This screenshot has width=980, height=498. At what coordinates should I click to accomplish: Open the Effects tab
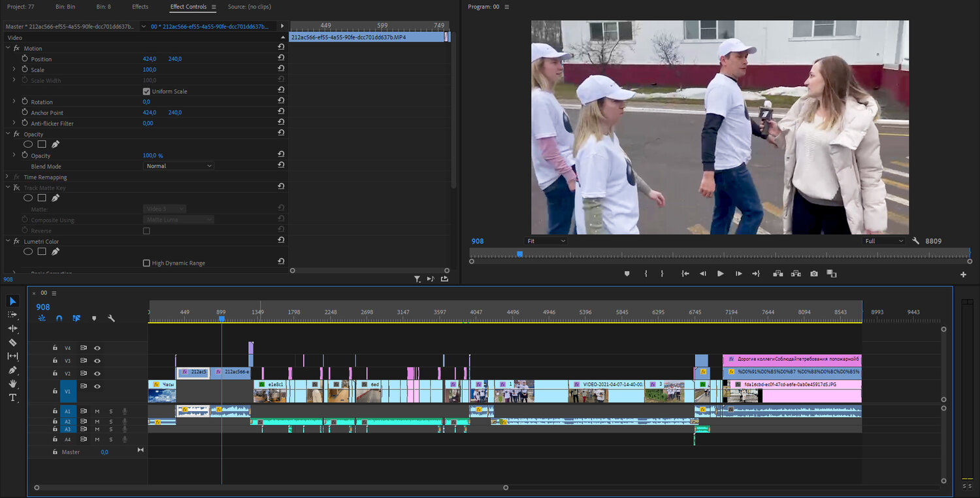point(140,7)
